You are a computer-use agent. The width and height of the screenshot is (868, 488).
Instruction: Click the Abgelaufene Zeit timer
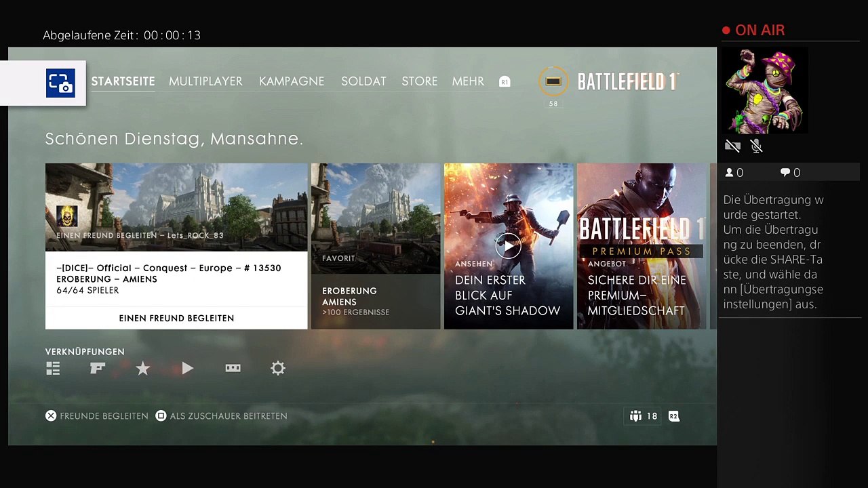coord(122,35)
